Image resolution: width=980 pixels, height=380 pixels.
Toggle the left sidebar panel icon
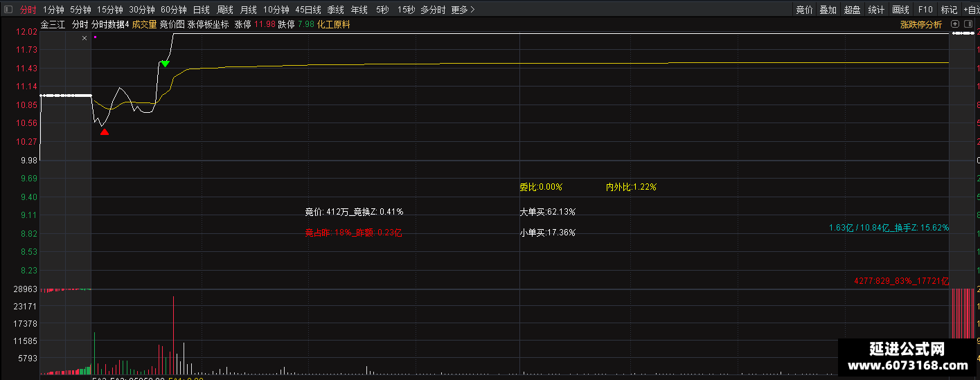8,10
